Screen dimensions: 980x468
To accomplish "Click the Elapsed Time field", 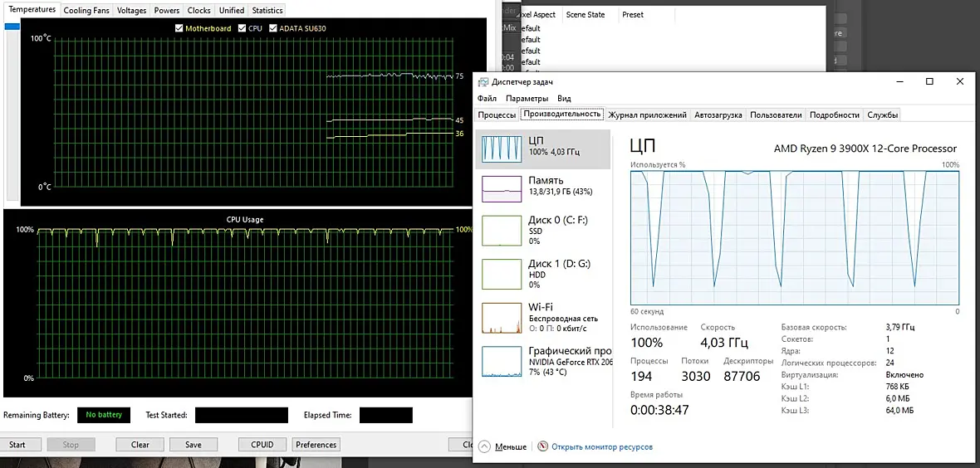I will tap(385, 415).
